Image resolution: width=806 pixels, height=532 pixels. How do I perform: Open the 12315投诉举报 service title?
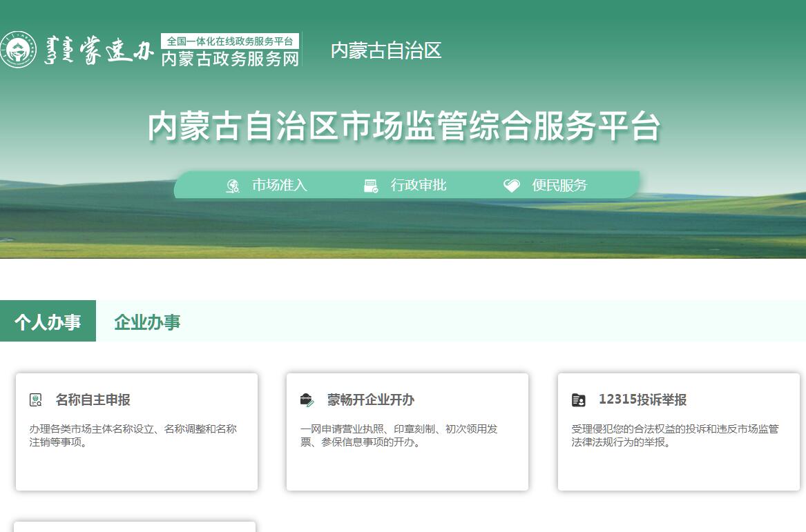[x=642, y=400]
